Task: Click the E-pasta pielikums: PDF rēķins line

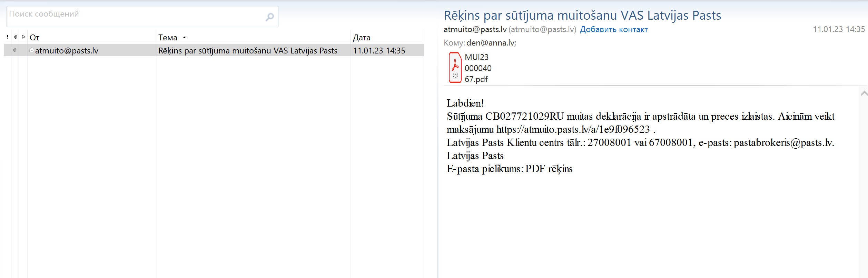Action: (510, 169)
